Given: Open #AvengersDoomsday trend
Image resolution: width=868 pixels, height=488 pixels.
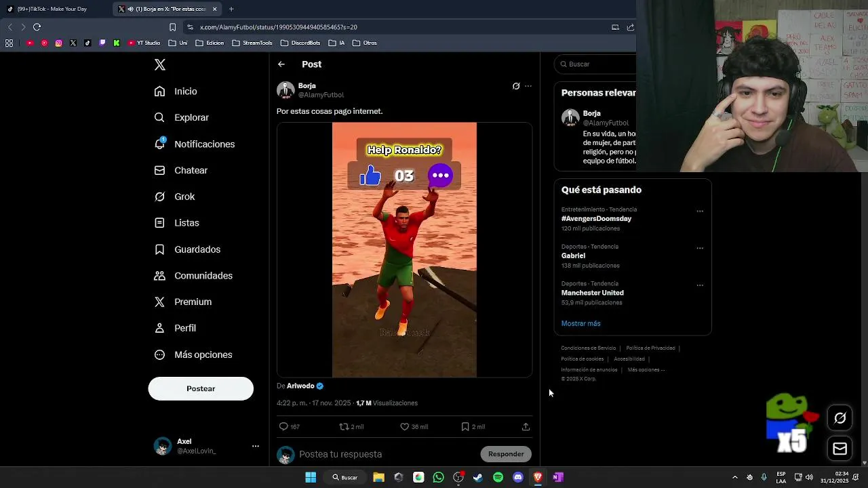Looking at the screenshot, I should 596,219.
